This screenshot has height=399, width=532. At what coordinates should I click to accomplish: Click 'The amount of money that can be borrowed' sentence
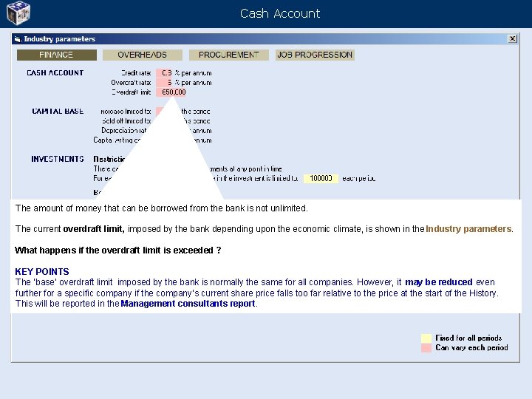point(162,208)
